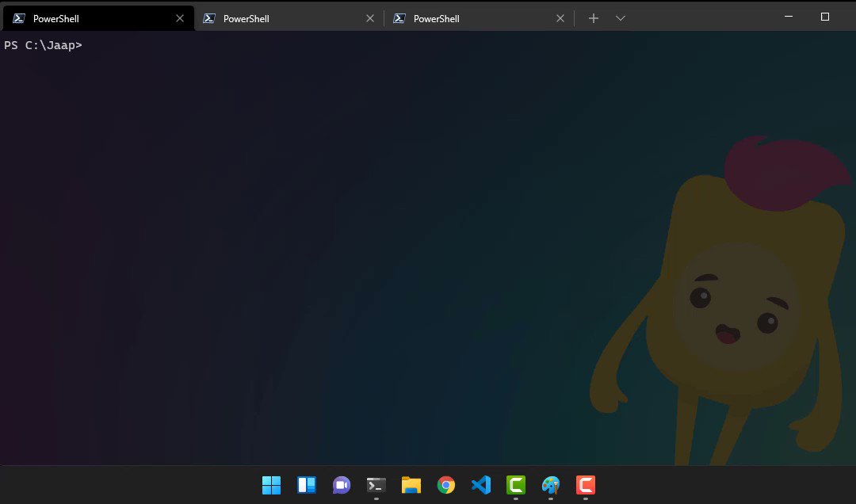Screen dimensions: 856x504
Task: Switch to the rightmost PowerShell tab
Action: [478, 18]
